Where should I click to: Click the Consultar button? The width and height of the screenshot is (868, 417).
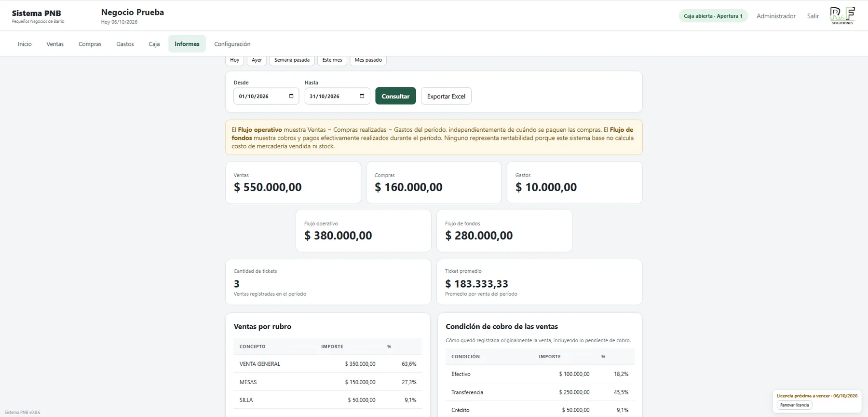tap(395, 96)
